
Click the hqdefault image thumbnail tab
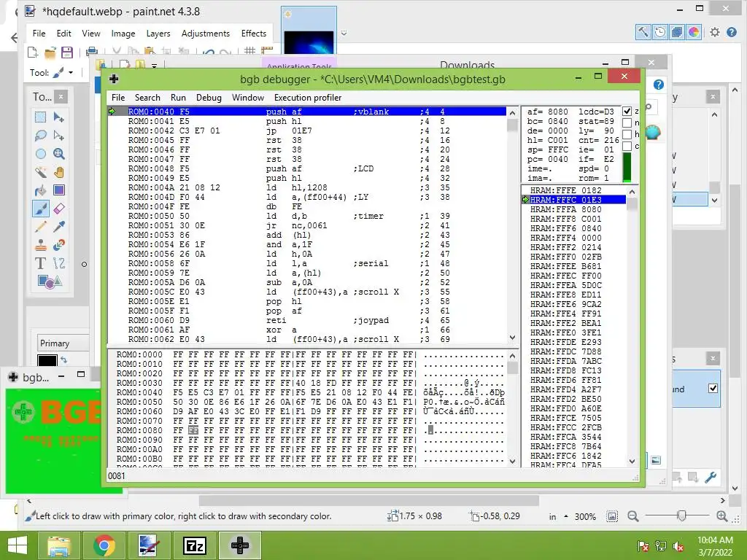(309, 31)
